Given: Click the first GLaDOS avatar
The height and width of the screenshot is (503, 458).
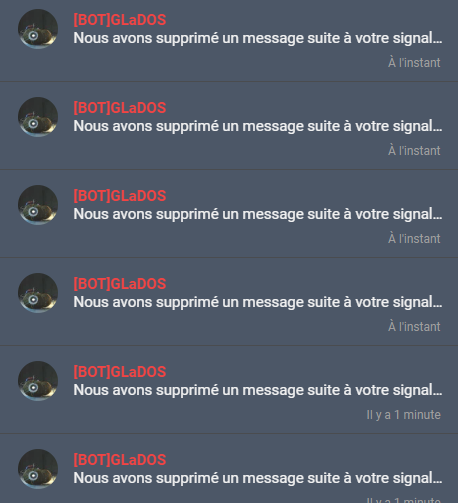Looking at the screenshot, I should click(x=38, y=29).
